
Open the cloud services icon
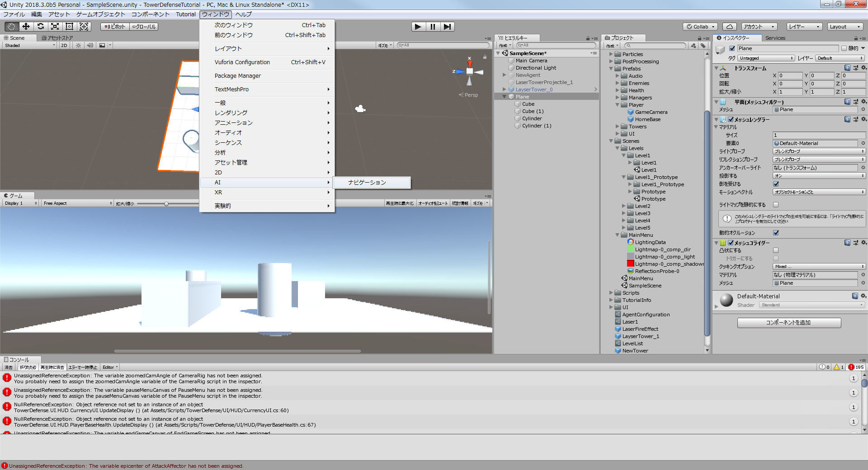tap(729, 27)
